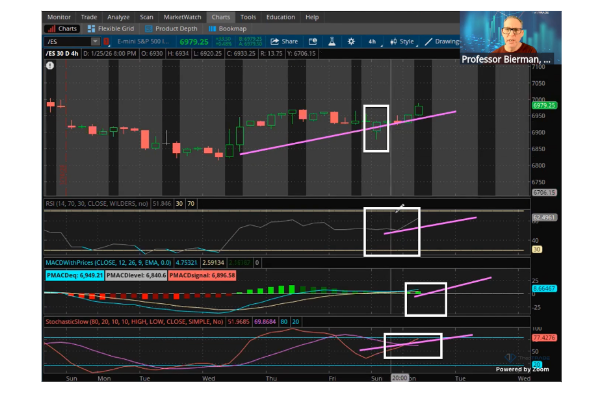Go to the Scan tab

[x=147, y=17]
